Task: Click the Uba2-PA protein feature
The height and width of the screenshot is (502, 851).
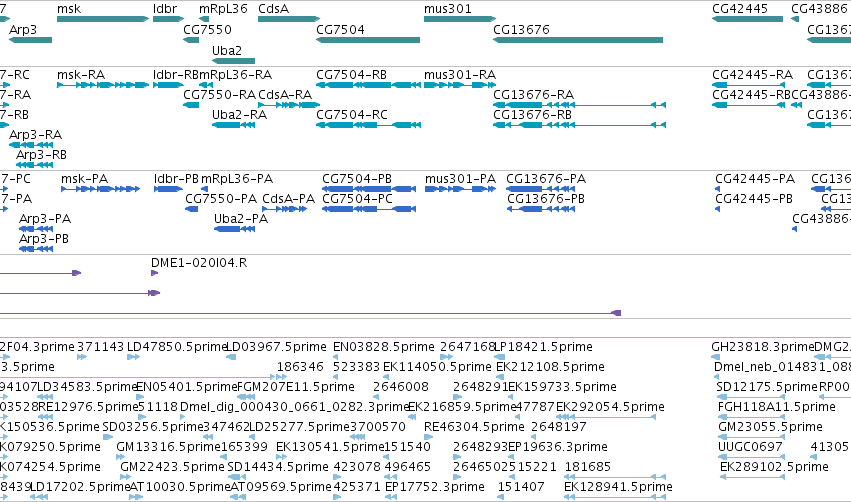Action: click(x=234, y=229)
